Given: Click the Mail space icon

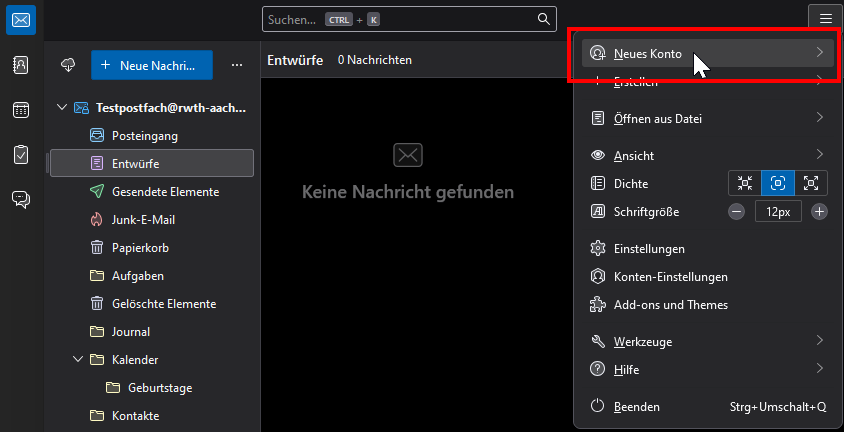Looking at the screenshot, I should point(21,20).
